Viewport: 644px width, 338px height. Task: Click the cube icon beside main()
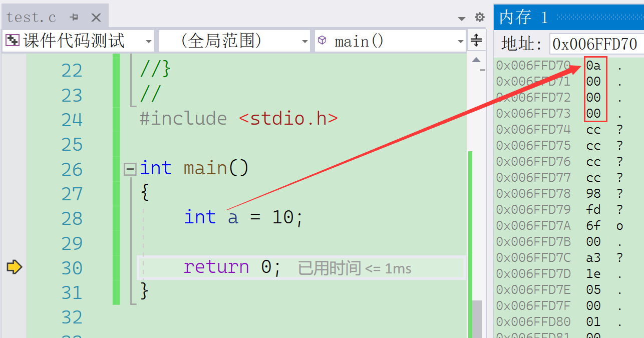323,41
